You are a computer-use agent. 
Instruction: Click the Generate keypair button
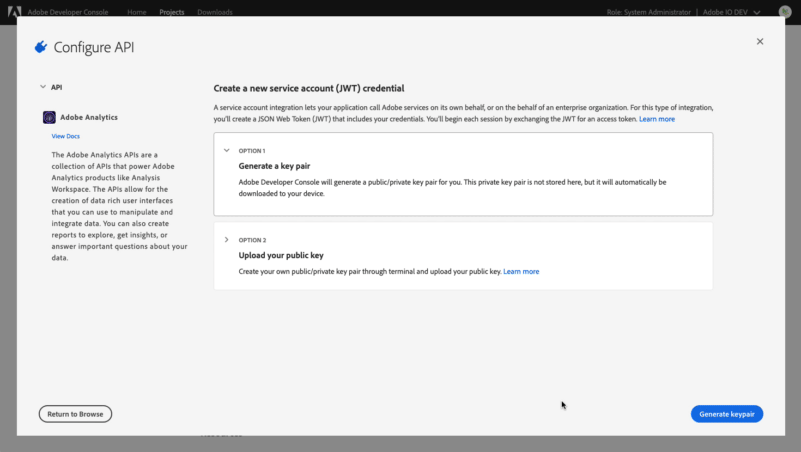pos(726,414)
